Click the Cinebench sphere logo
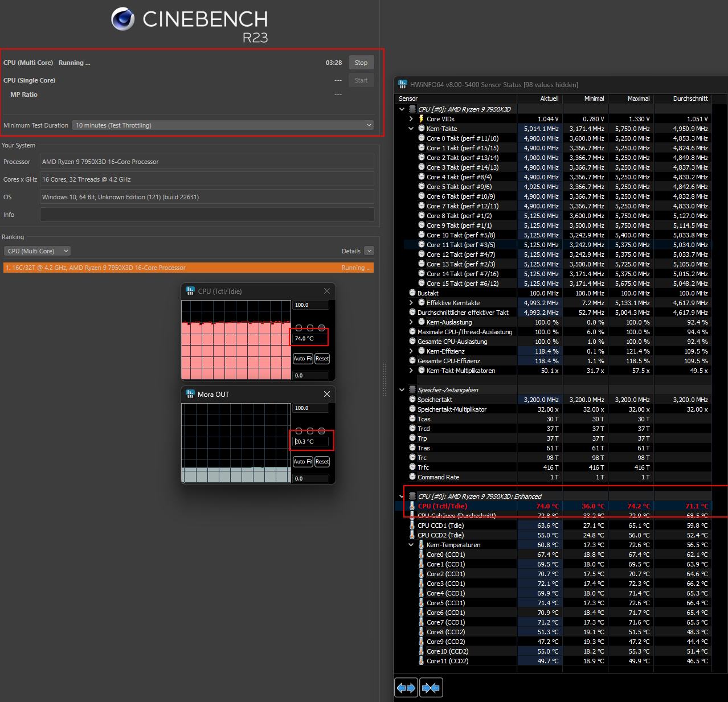The image size is (728, 702). click(x=122, y=19)
